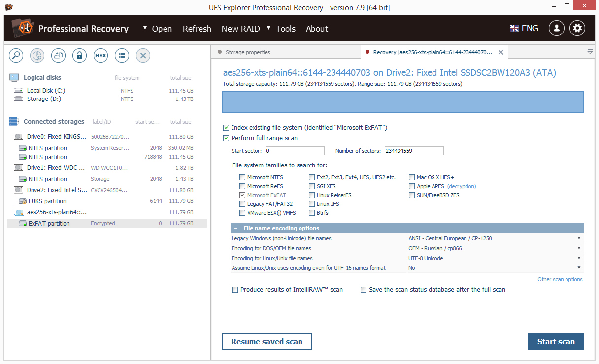Enable Mac OS X HFS+ checkbox
The height and width of the screenshot is (364, 599).
tap(412, 177)
